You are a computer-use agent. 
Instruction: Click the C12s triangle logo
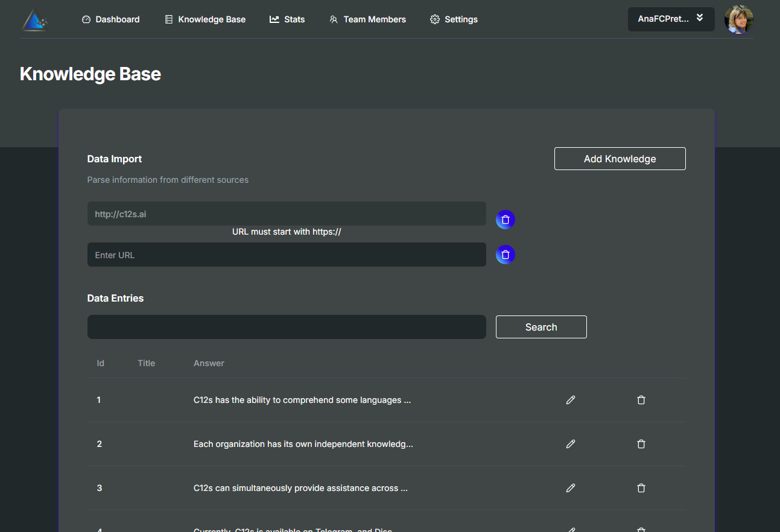coord(34,19)
